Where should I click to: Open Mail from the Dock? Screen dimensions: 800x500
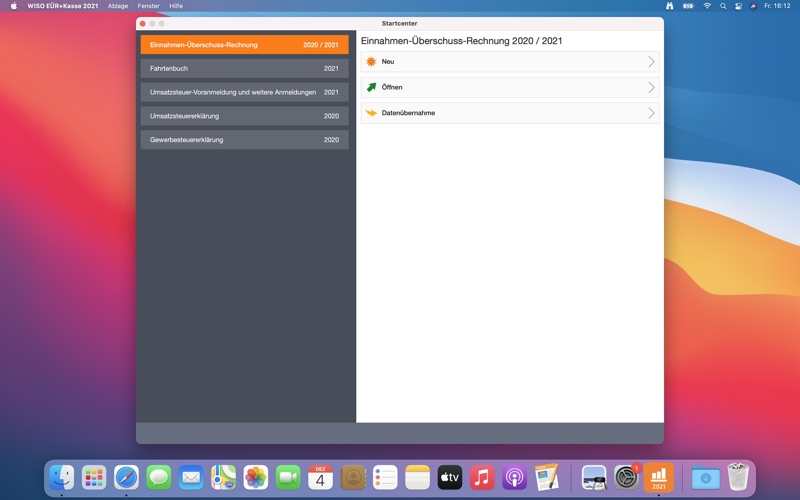click(191, 478)
